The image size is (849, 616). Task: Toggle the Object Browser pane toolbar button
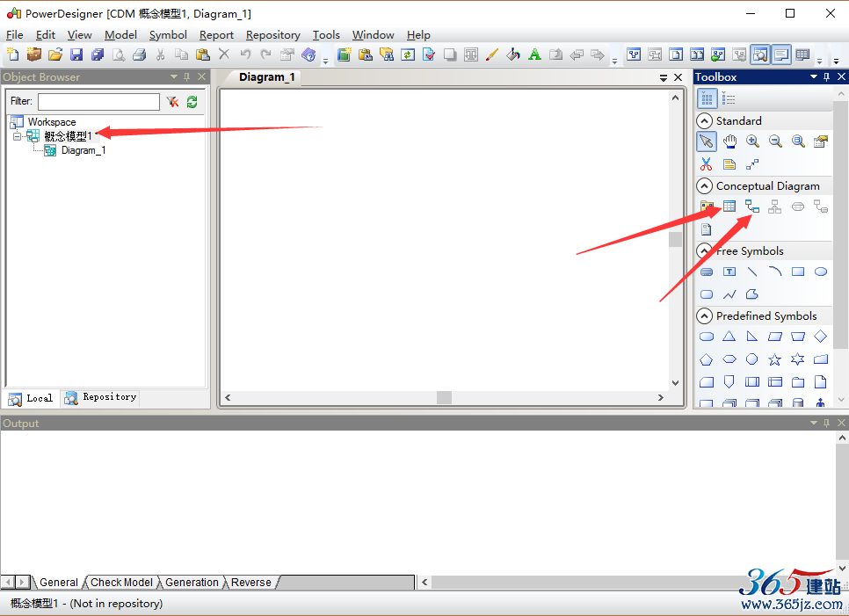point(760,54)
